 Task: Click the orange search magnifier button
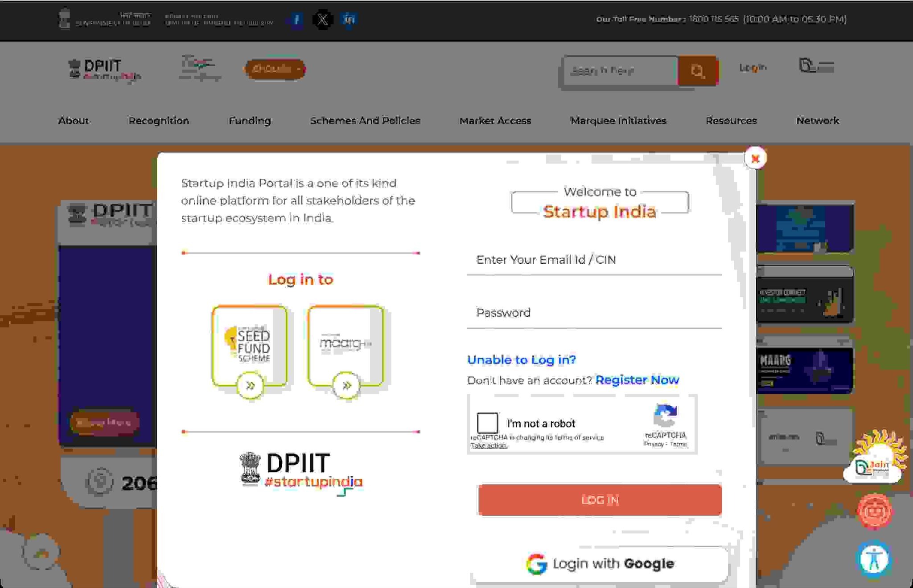coord(698,70)
